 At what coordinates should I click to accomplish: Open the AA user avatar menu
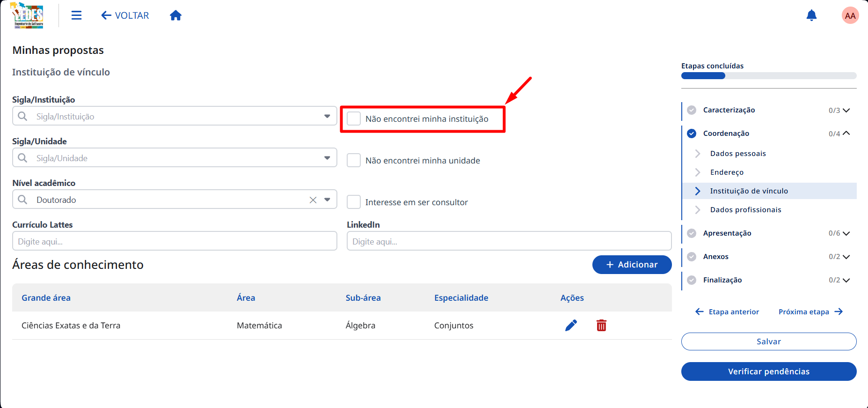(850, 15)
